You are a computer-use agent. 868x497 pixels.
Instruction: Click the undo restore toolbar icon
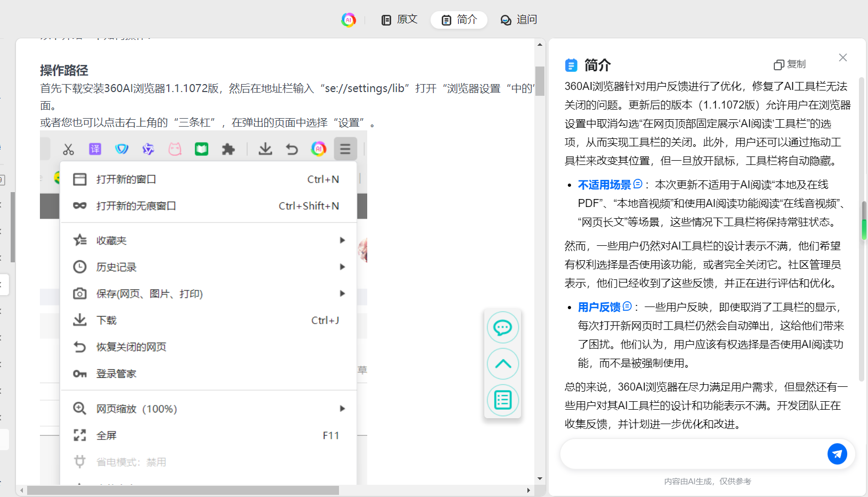[292, 149]
